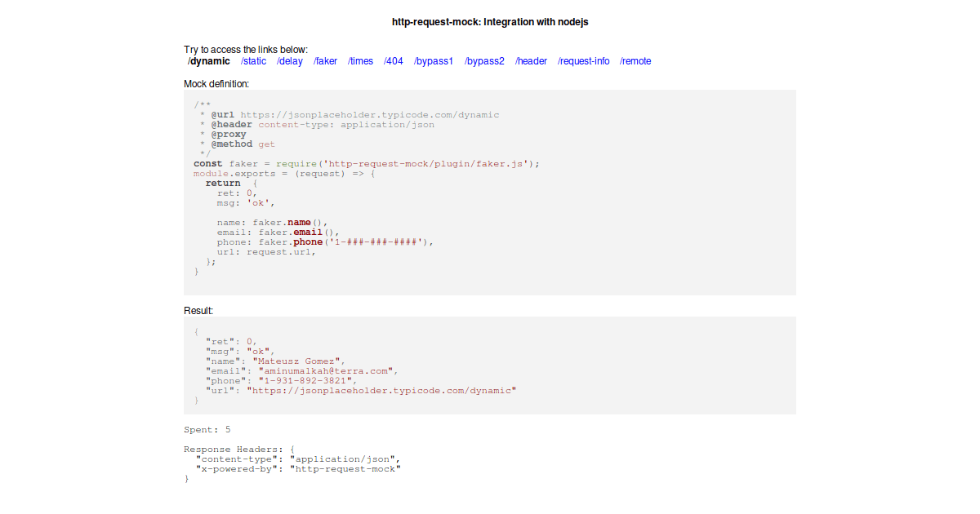Navigate to the /remote link
980x514 pixels.
(635, 61)
